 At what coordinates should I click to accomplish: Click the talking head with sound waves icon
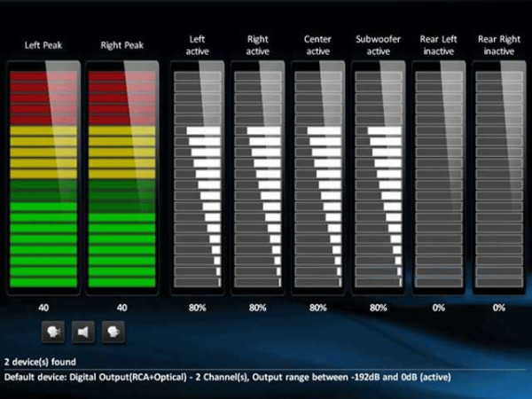click(53, 332)
